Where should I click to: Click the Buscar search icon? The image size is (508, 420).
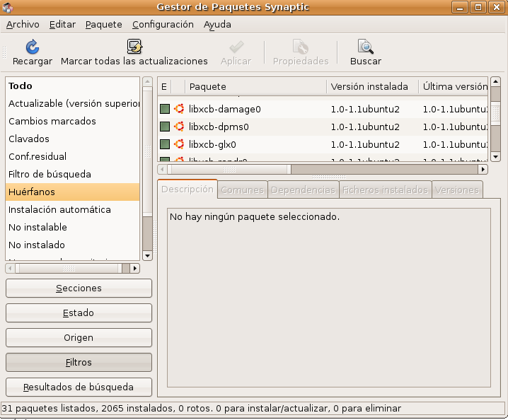click(x=366, y=47)
